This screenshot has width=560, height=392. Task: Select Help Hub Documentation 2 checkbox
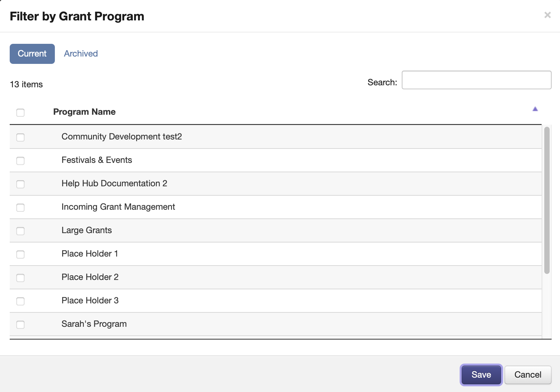[20, 184]
